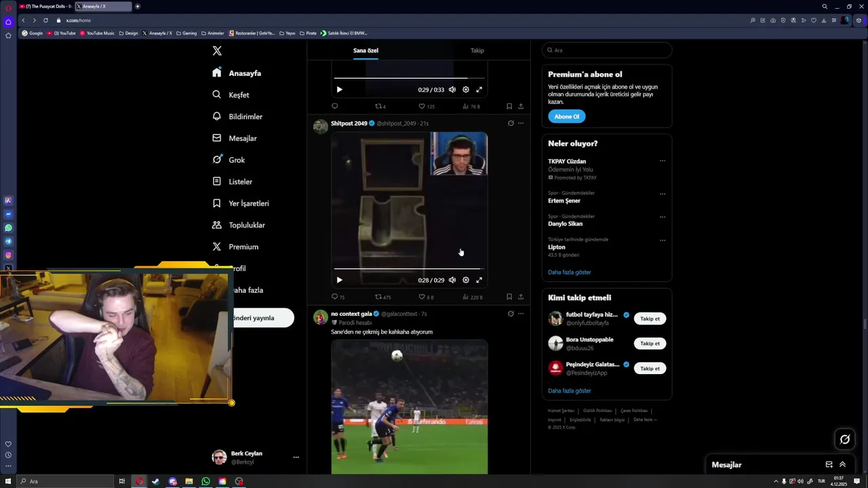Expand the Mesajlar drawer

point(842,465)
